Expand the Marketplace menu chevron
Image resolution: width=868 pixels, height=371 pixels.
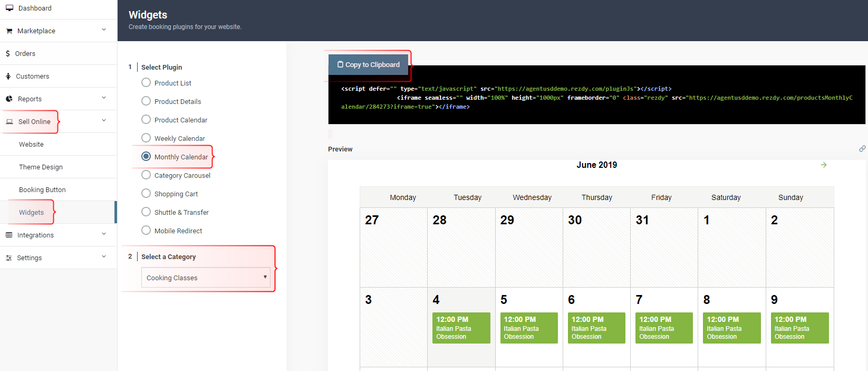[104, 30]
